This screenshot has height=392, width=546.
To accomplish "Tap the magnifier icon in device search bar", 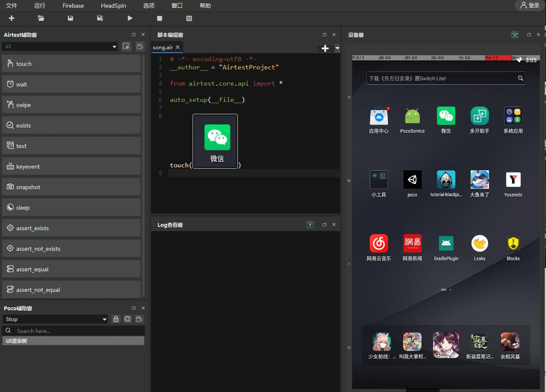I will point(520,78).
